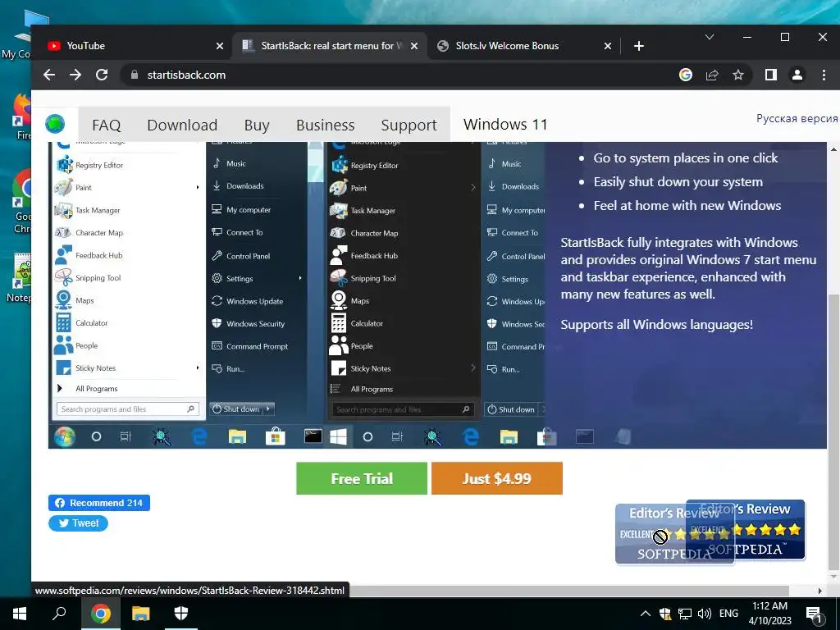Open the notification center icon
The image size is (840, 630).
[x=814, y=614]
